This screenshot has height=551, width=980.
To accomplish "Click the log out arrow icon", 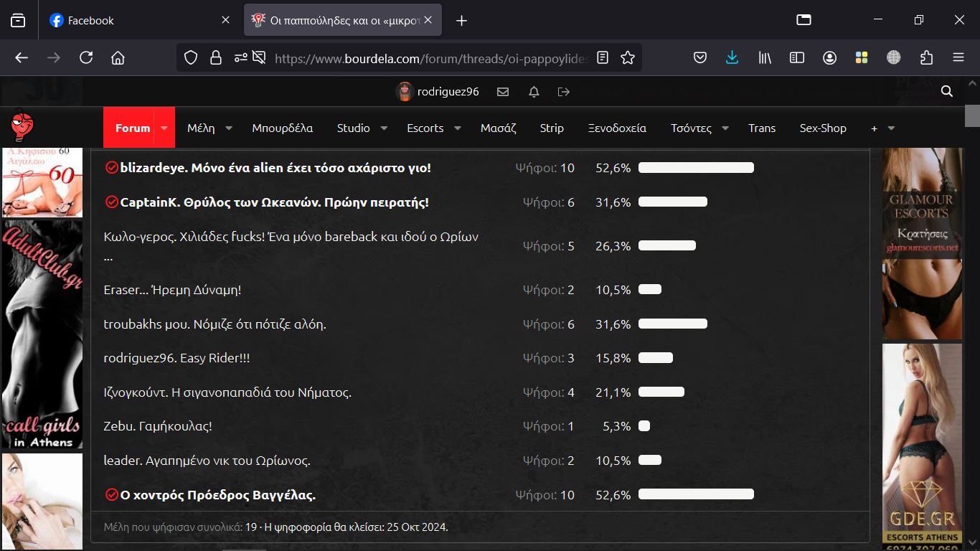I will (x=564, y=92).
